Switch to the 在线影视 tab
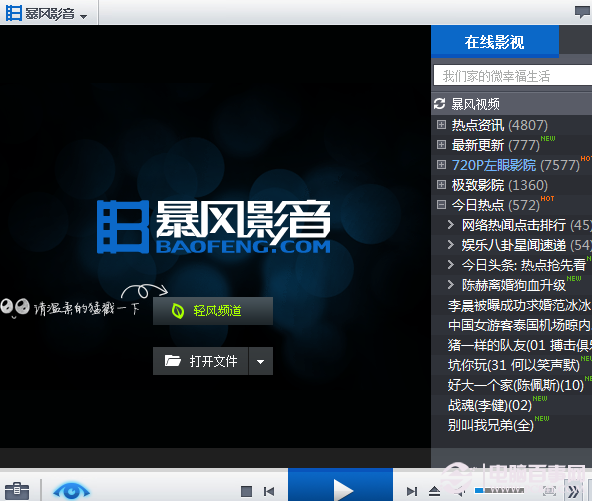592x501 pixels. pos(495,42)
